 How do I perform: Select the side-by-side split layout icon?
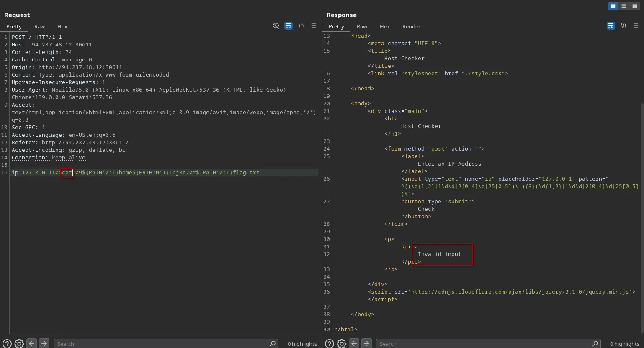click(x=613, y=6)
